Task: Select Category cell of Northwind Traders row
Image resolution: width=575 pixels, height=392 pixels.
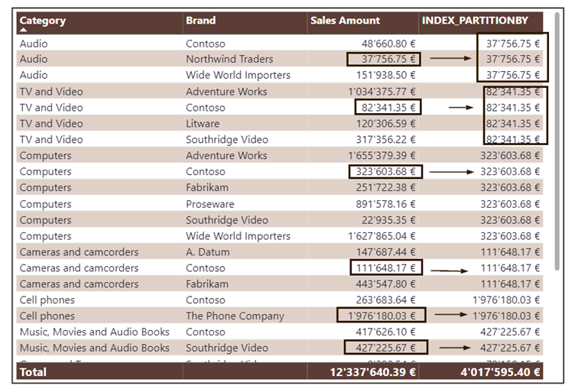Action: (x=34, y=59)
